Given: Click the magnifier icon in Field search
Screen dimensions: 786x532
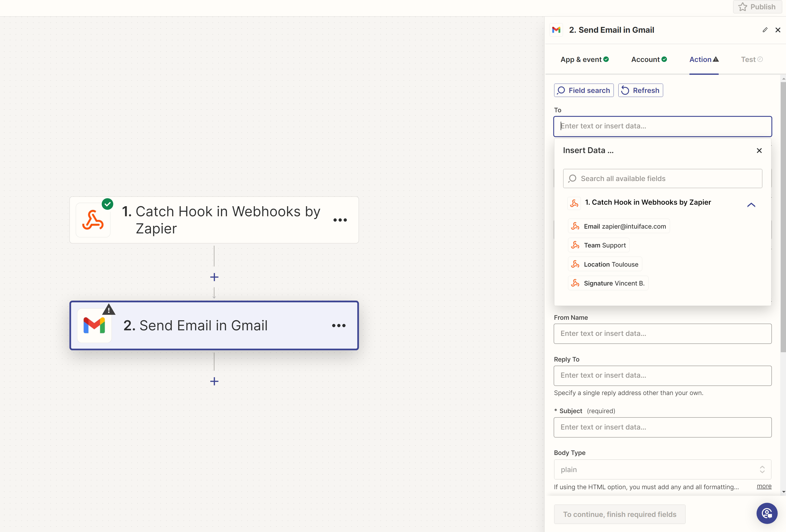Looking at the screenshot, I should [x=561, y=90].
